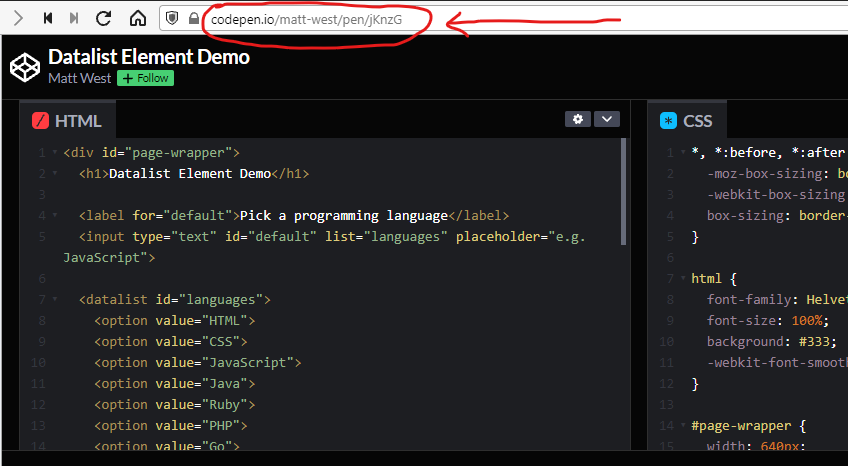
Task: Click the option value="CSS" line
Action: [171, 342]
